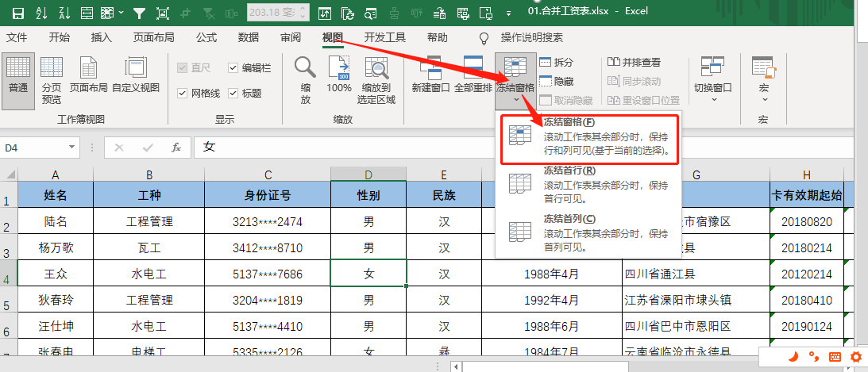Open the File (文件) tab
Screen dimensions: 868x372
[x=17, y=37]
